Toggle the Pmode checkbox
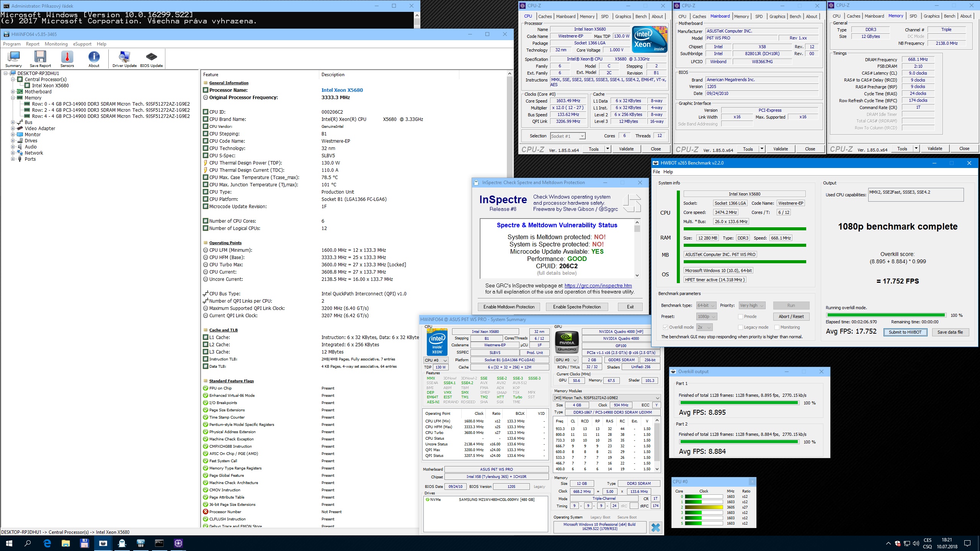The width and height of the screenshot is (980, 551). (x=741, y=316)
